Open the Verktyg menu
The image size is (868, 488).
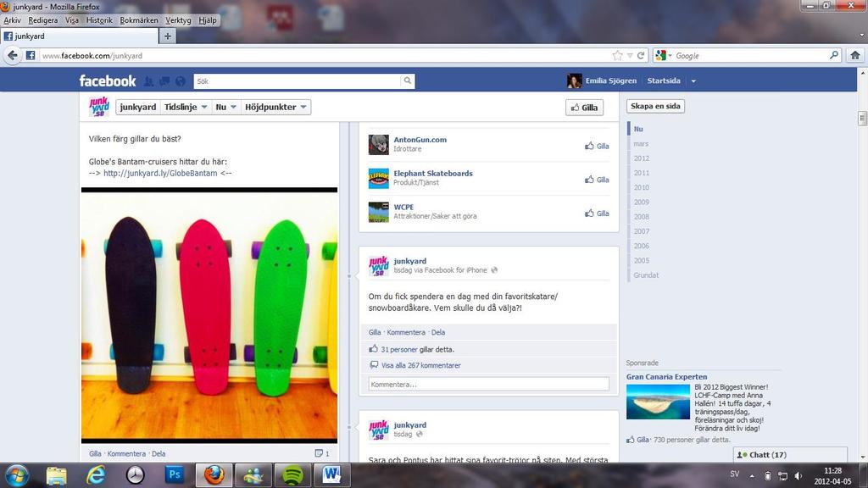click(178, 20)
